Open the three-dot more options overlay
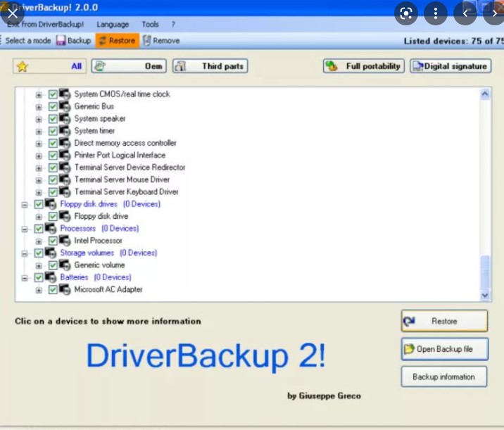The width and height of the screenshot is (504, 430). [436, 13]
